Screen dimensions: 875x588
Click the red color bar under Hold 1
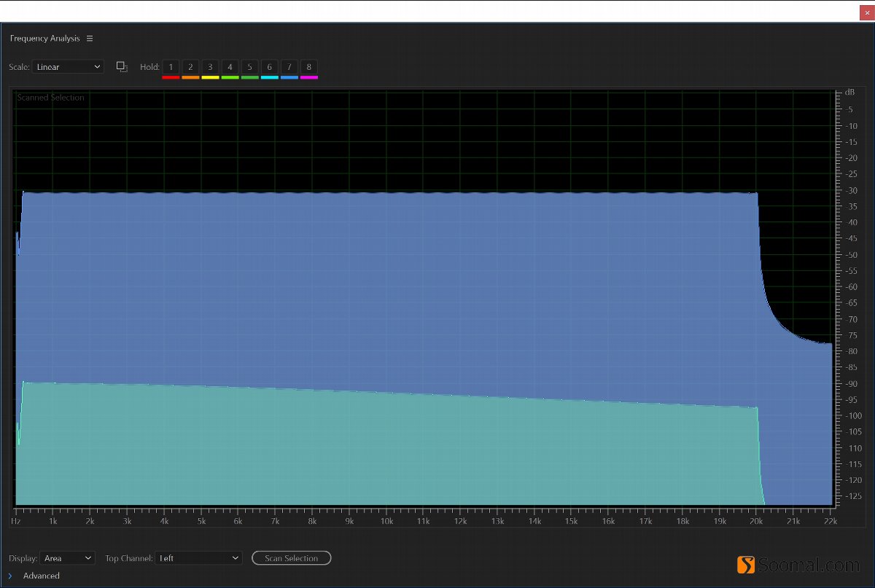pos(171,77)
